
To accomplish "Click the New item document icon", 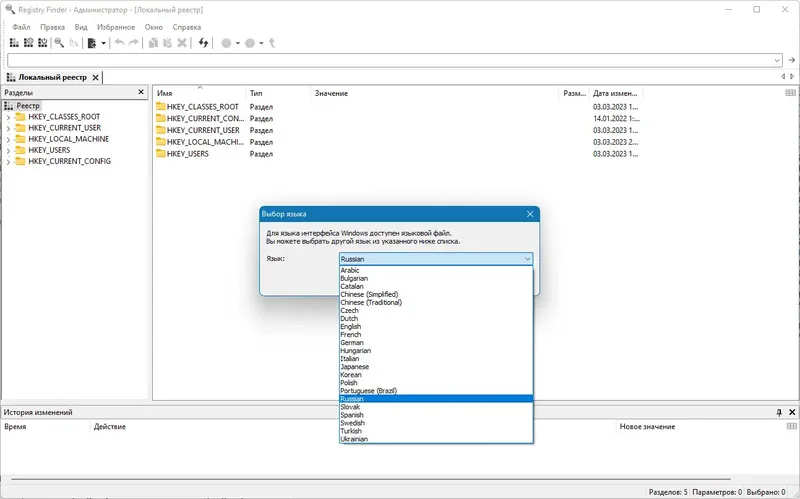I will pyautogui.click(x=92, y=43).
